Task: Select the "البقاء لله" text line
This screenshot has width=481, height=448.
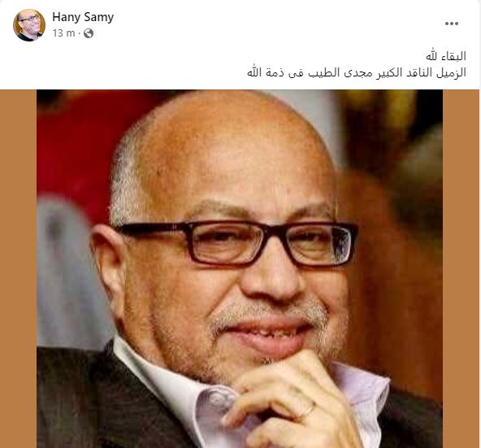Action: point(446,56)
